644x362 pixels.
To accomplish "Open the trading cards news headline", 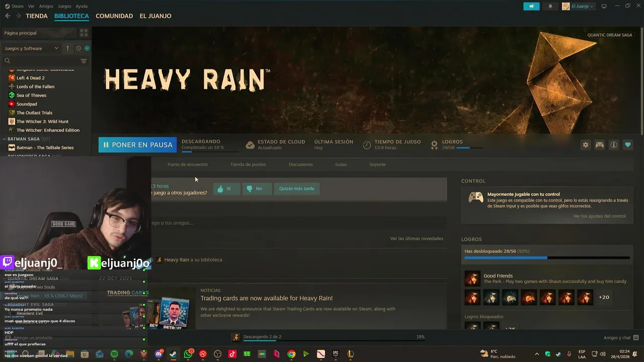I will click(266, 298).
